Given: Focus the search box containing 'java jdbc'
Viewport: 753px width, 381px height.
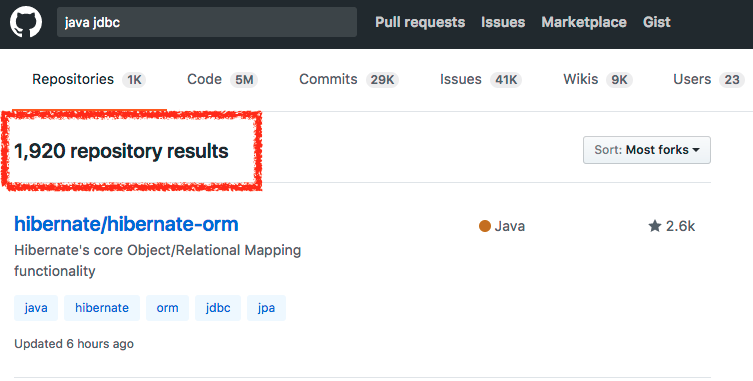Looking at the screenshot, I should (206, 22).
